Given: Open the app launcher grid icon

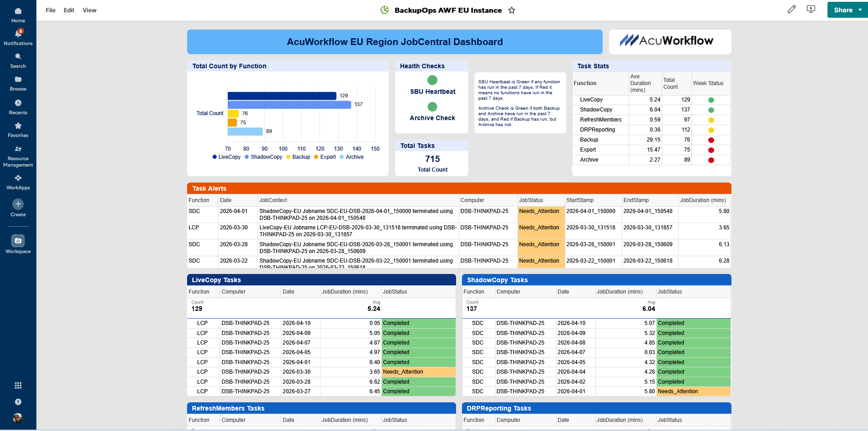Looking at the screenshot, I should 18,385.
